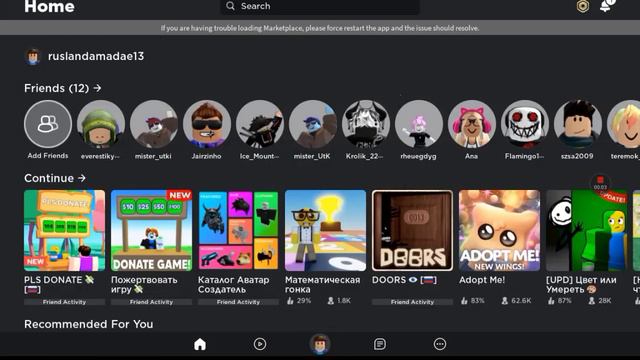640x360 pixels.
Task: Click DOORS title text
Action: [x=404, y=280]
